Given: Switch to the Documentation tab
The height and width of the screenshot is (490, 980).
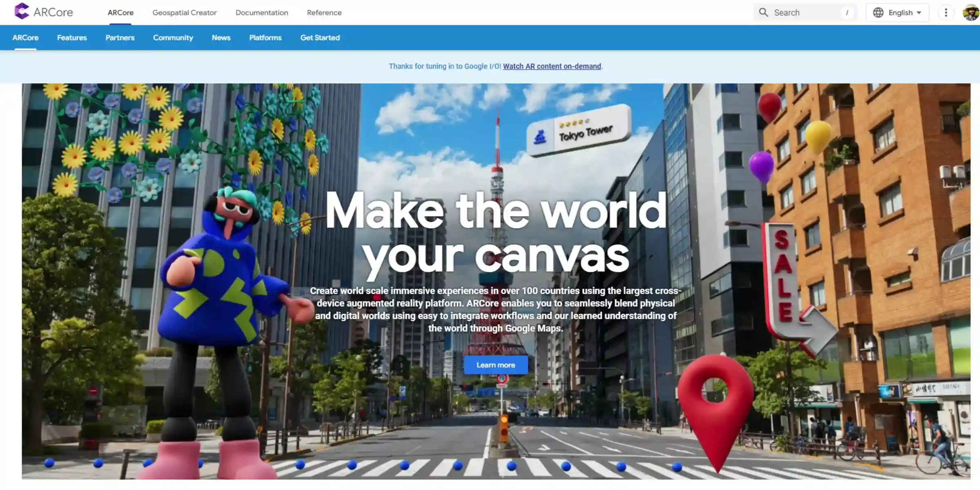Looking at the screenshot, I should 262,13.
